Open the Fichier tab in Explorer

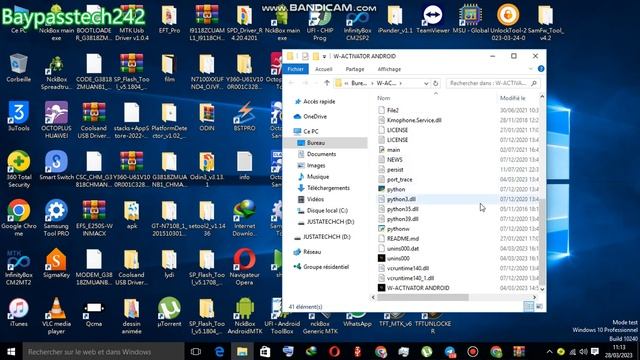(296, 69)
